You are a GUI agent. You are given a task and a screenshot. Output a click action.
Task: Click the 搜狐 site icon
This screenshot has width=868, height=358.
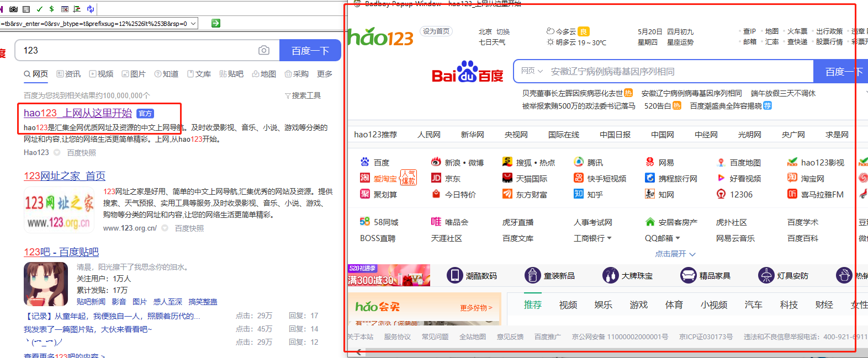[507, 162]
